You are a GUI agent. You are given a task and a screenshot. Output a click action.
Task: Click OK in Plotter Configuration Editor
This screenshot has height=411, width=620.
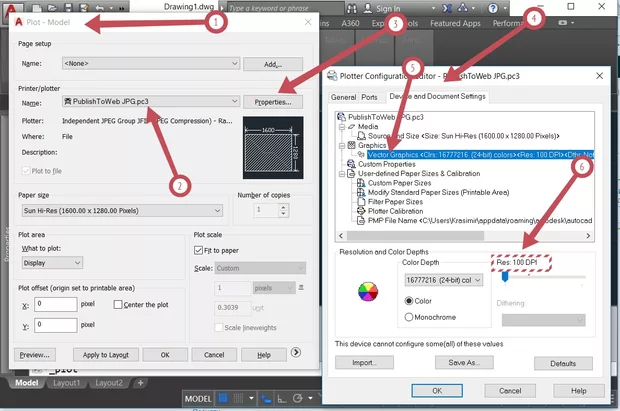pyautogui.click(x=437, y=390)
